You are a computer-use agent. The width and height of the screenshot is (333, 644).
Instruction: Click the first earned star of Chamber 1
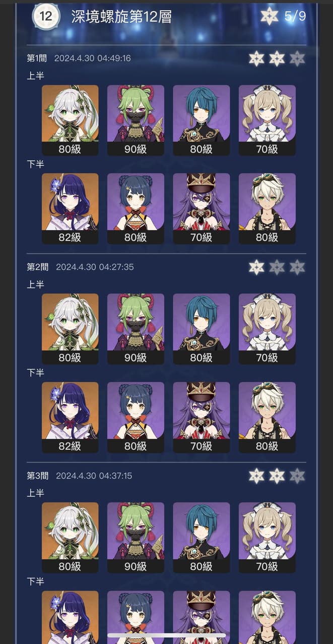[256, 58]
